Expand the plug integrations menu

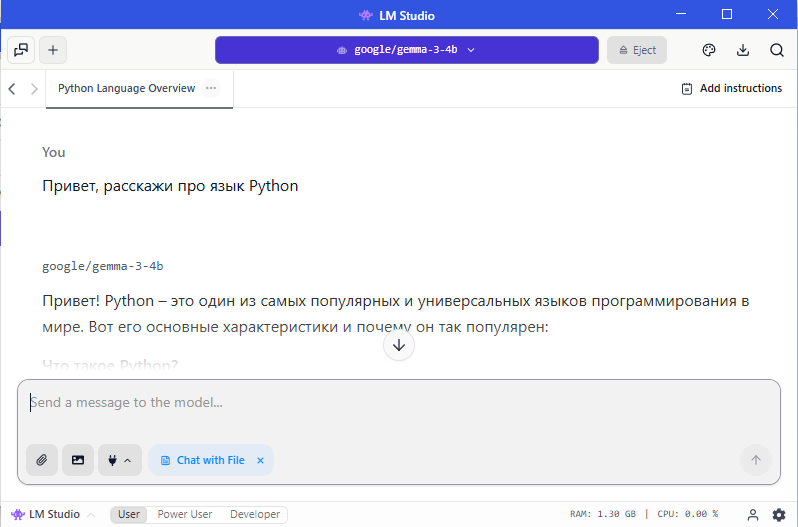pos(119,460)
